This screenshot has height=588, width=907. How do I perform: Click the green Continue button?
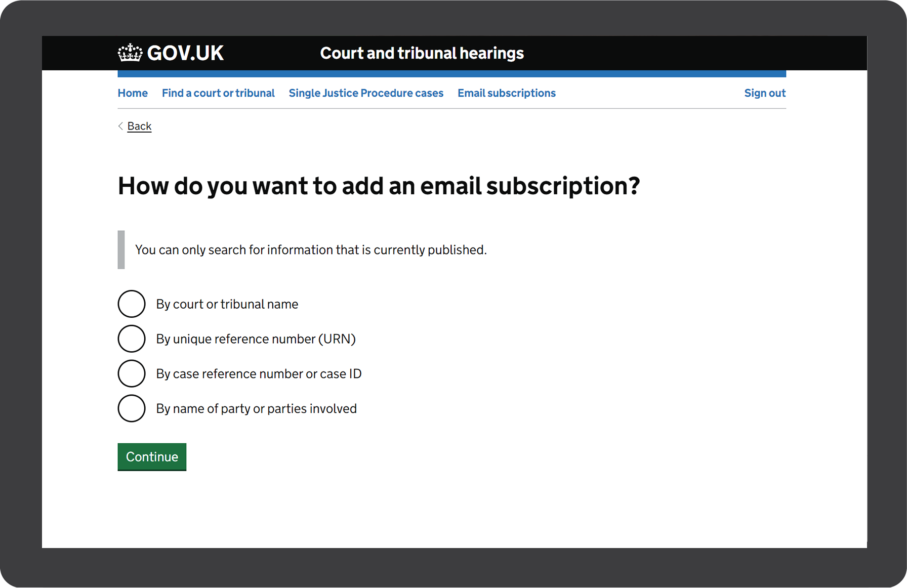pyautogui.click(x=152, y=457)
